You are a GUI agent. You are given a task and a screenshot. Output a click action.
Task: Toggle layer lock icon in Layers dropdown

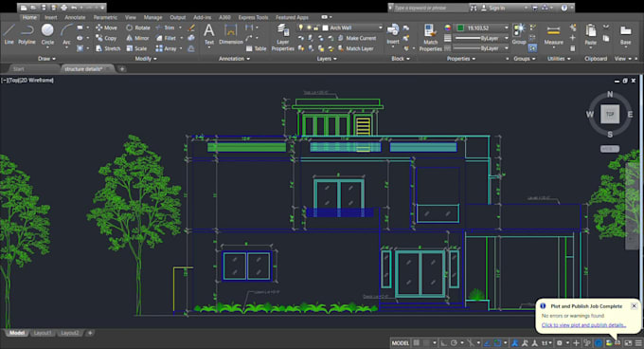316,28
